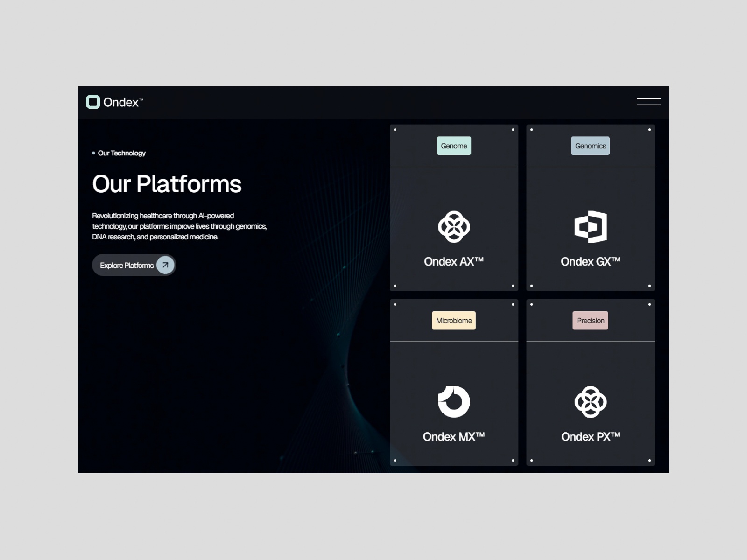Click the Our Platforms heading
The height and width of the screenshot is (560, 747).
point(167,184)
